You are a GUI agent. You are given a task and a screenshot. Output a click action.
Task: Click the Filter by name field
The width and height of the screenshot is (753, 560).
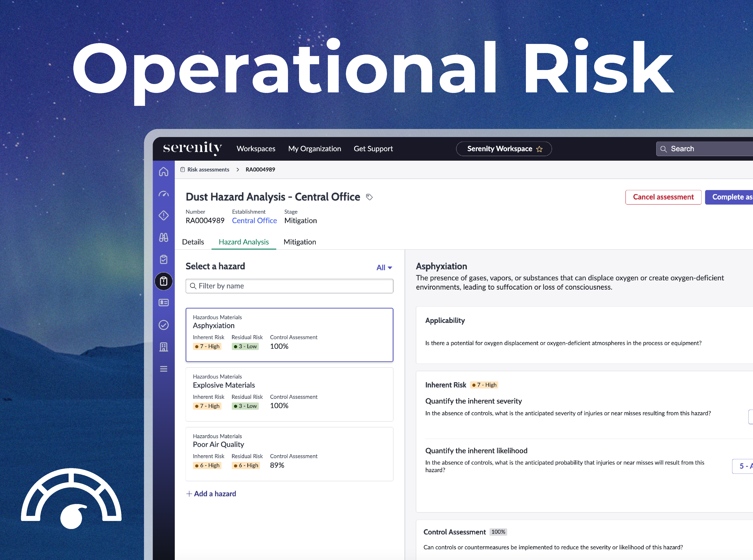pos(289,286)
